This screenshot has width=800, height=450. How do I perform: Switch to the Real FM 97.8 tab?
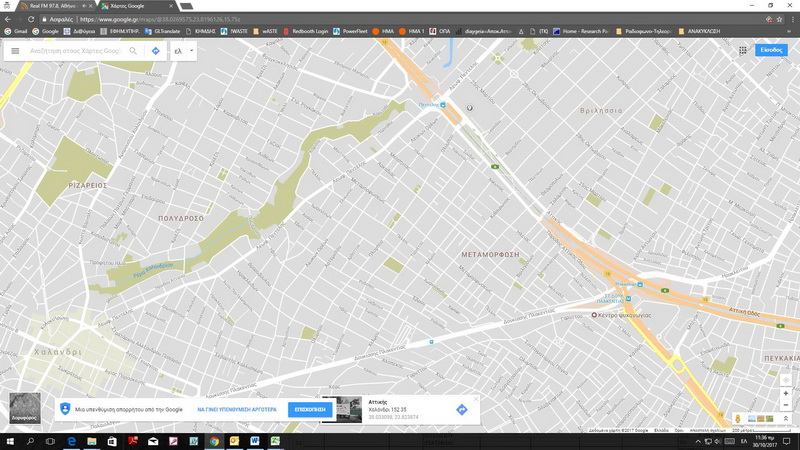click(x=53, y=6)
